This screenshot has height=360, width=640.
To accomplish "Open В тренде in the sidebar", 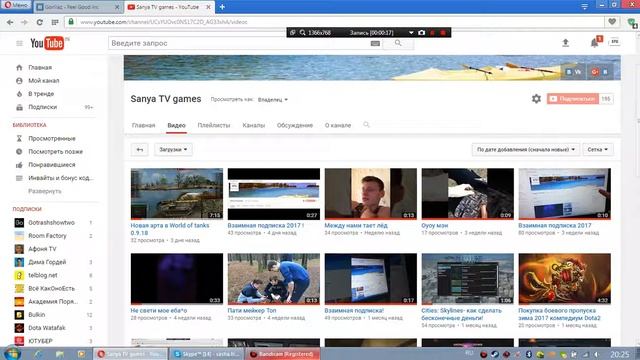I will [41, 93].
